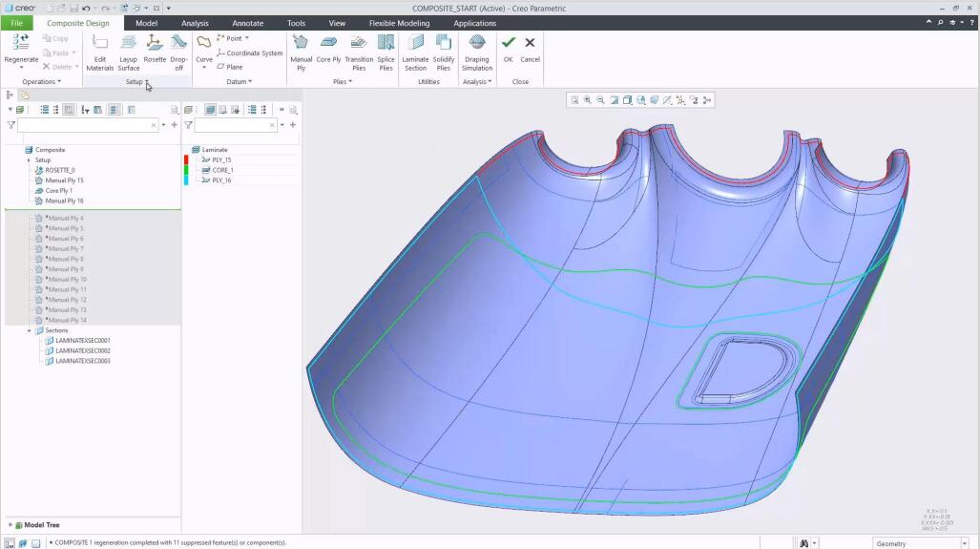Viewport: 980px width, 549px height.
Task: Open the Plies group dropdown
Action: [x=342, y=82]
